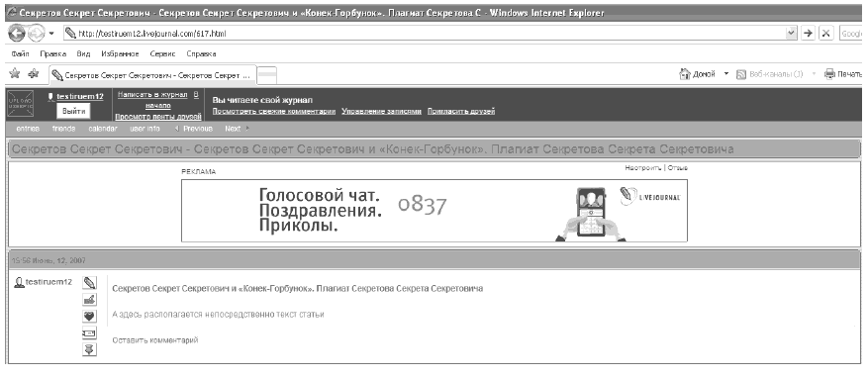The width and height of the screenshot is (868, 378).
Task: Go to the entries navigation link
Action: (28, 129)
